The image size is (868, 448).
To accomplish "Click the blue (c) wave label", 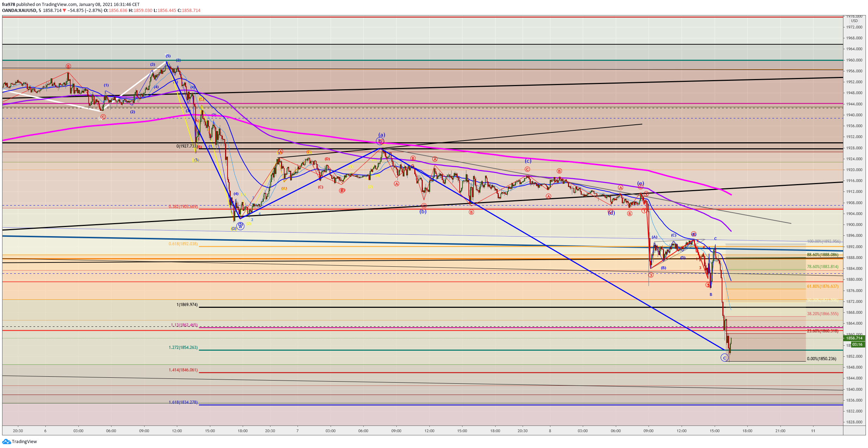I will [x=528, y=161].
